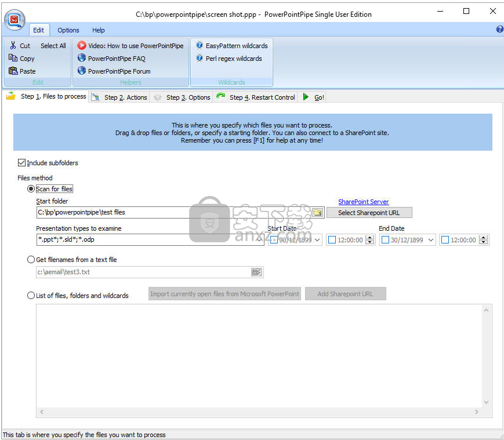Click the Add Sharepoint URL button

(x=345, y=294)
